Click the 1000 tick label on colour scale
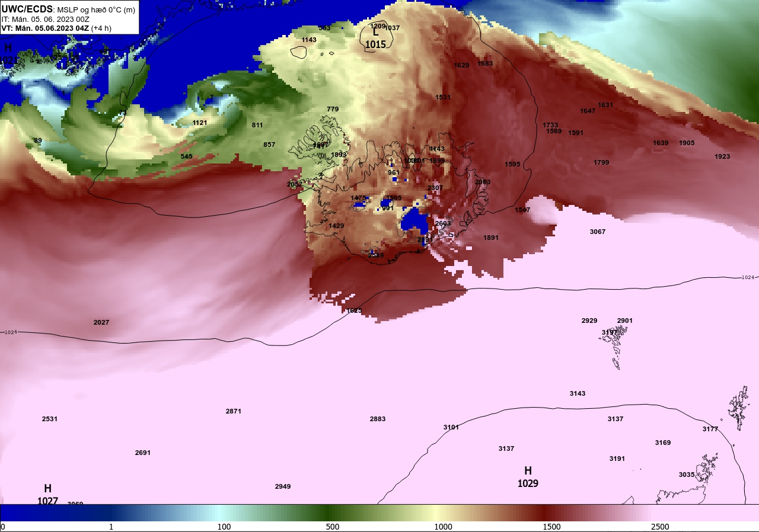 click(x=443, y=527)
